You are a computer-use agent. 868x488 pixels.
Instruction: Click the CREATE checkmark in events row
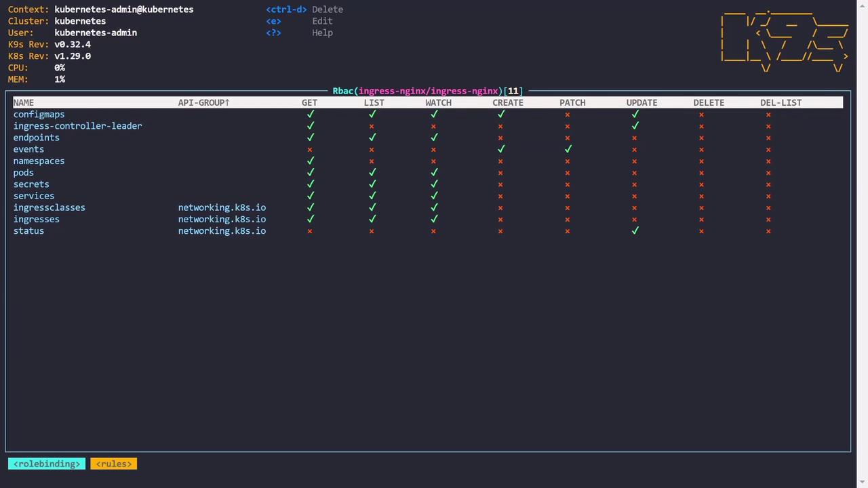(x=501, y=149)
